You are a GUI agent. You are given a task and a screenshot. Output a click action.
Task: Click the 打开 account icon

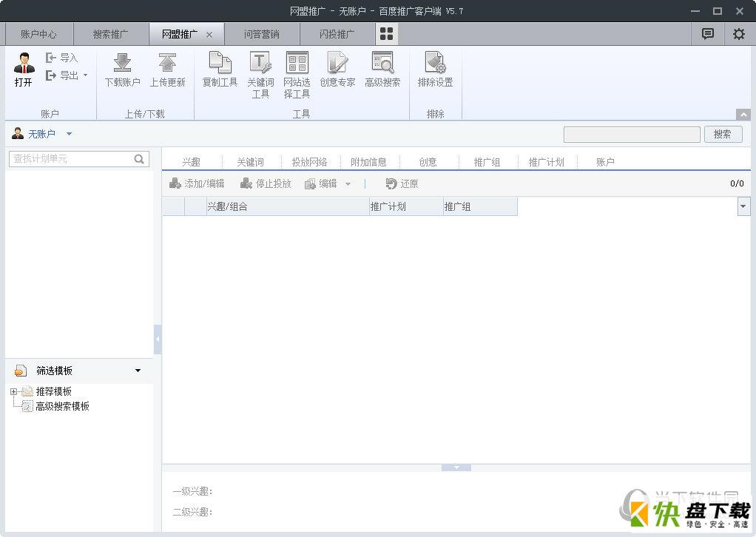coord(24,69)
